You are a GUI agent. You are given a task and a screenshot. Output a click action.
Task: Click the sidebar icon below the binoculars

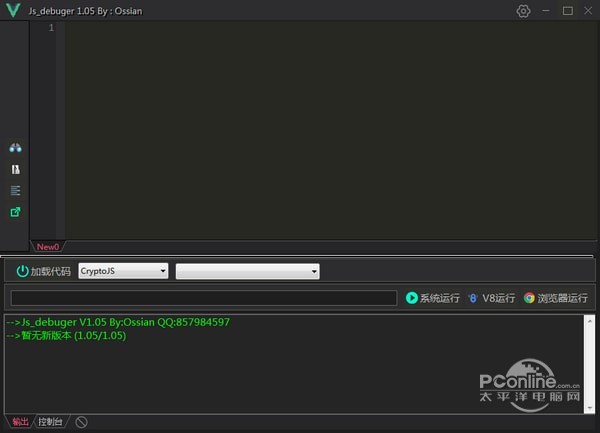(x=15, y=169)
